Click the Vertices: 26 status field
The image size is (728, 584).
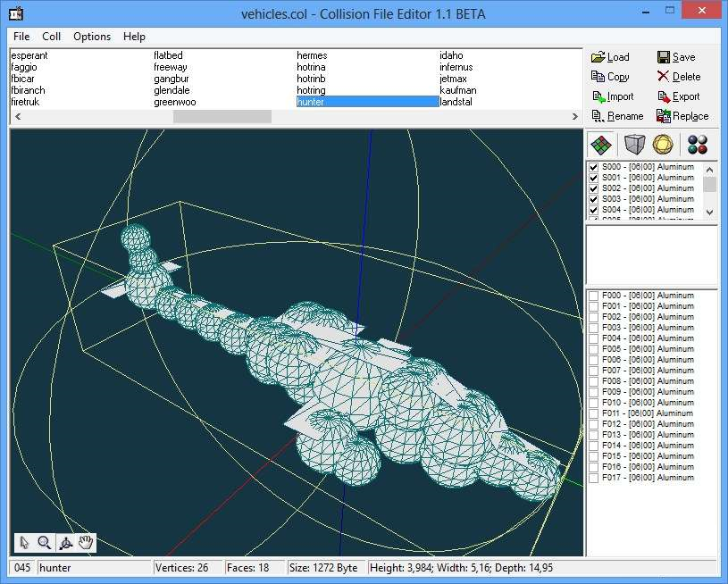188,568
